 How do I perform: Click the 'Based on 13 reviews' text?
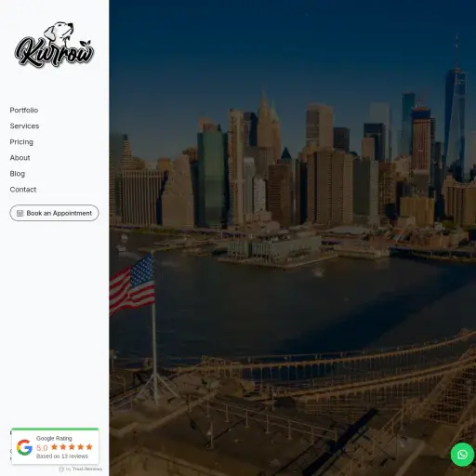[x=62, y=456]
